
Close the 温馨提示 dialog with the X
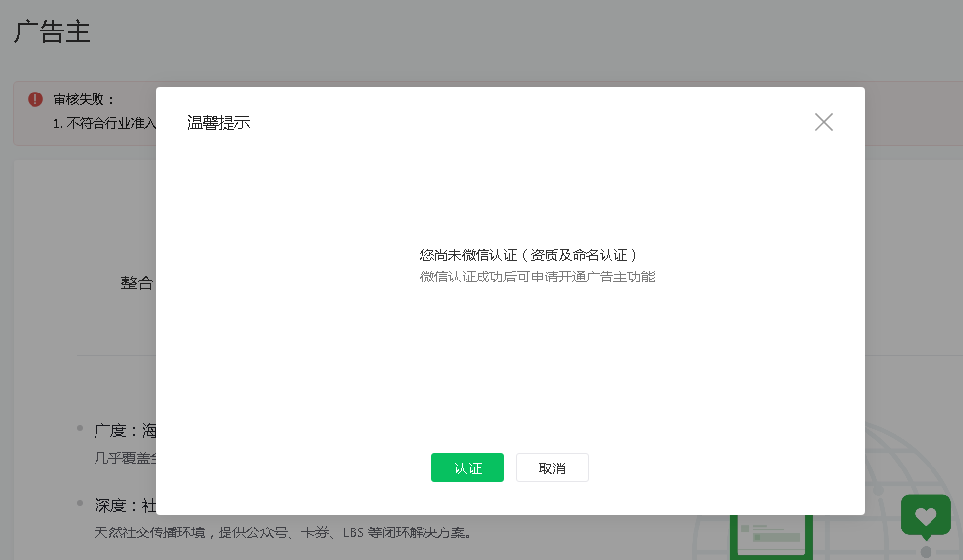[823, 122]
